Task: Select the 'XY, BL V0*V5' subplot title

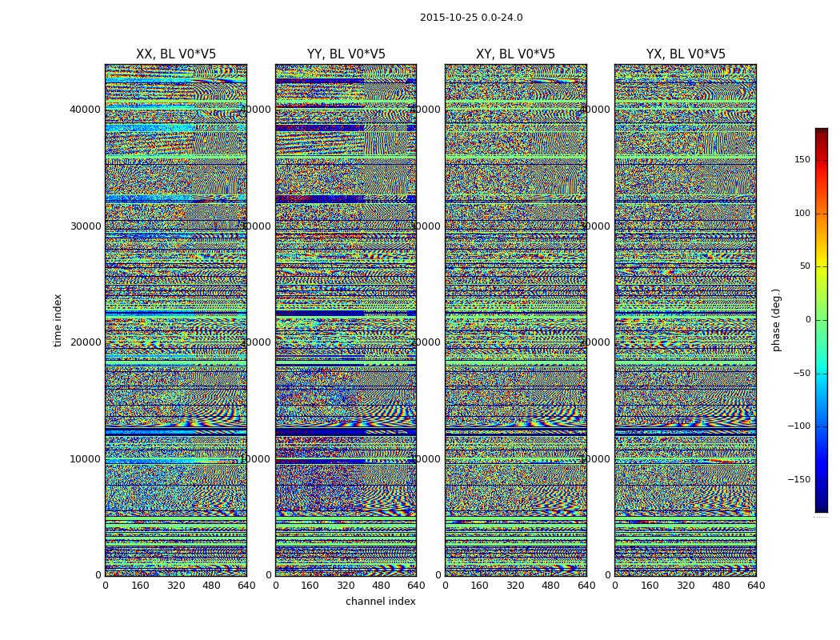Action: (515, 54)
